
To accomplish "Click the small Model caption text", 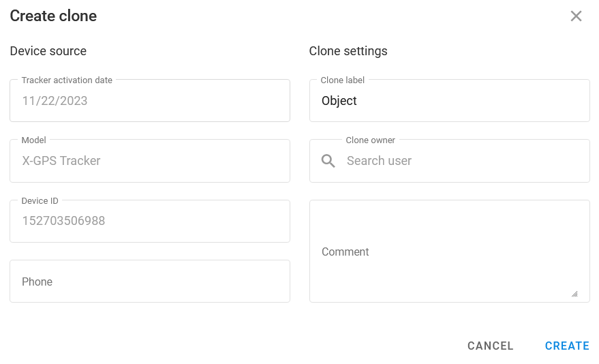I will 34,140.
